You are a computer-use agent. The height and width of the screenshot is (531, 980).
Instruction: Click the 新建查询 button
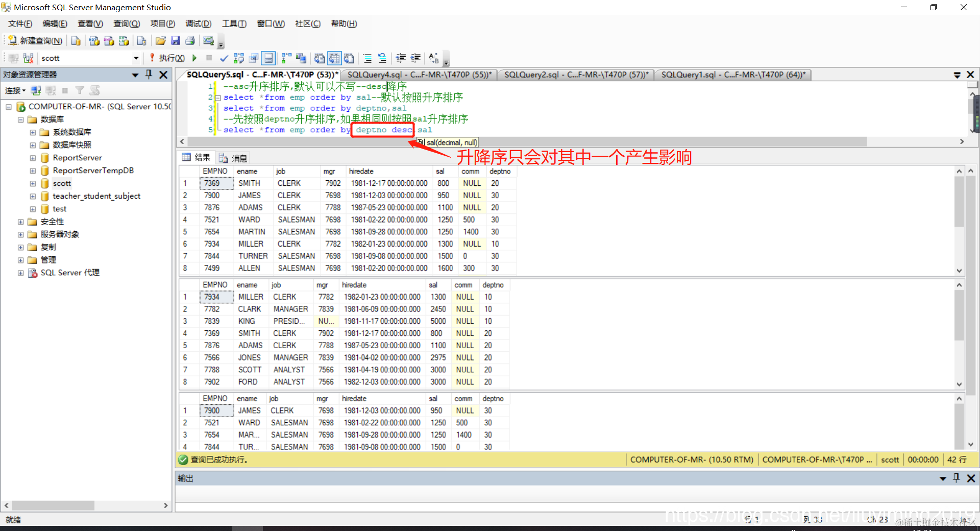point(35,41)
